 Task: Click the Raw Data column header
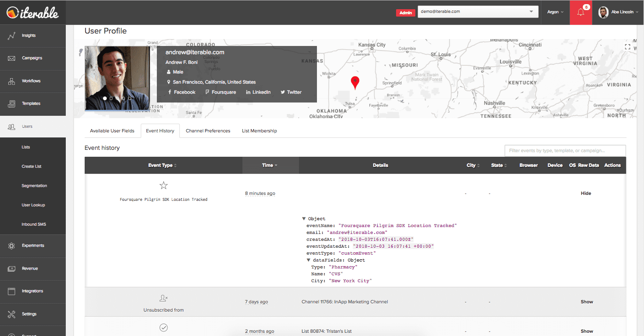pos(588,165)
